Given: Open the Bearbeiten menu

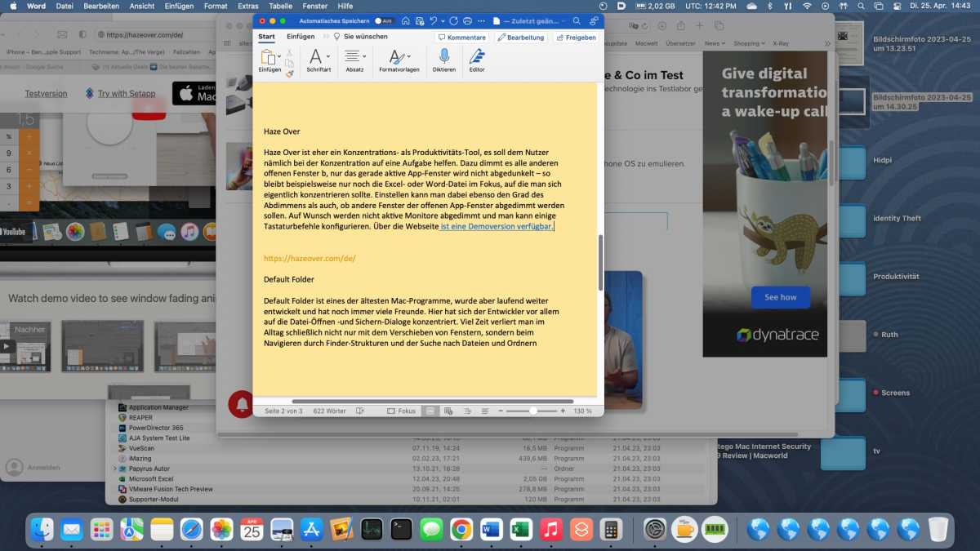Looking at the screenshot, I should click(101, 6).
